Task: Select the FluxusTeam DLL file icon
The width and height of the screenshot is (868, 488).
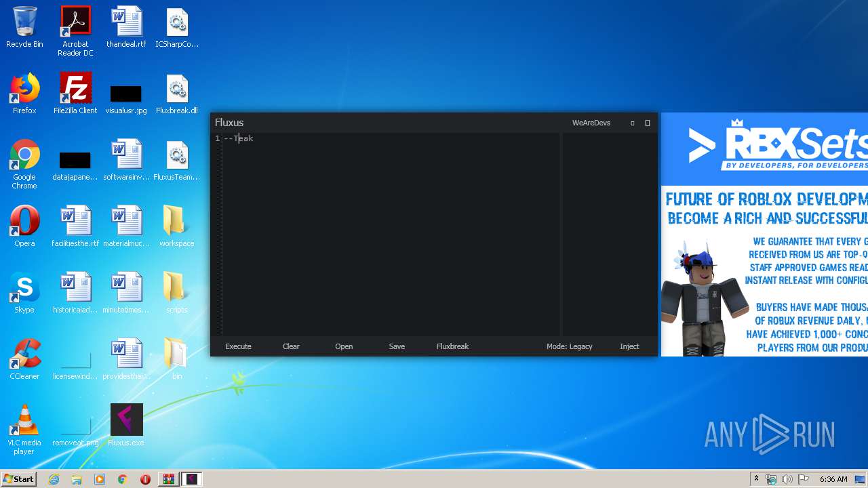Action: (177, 160)
